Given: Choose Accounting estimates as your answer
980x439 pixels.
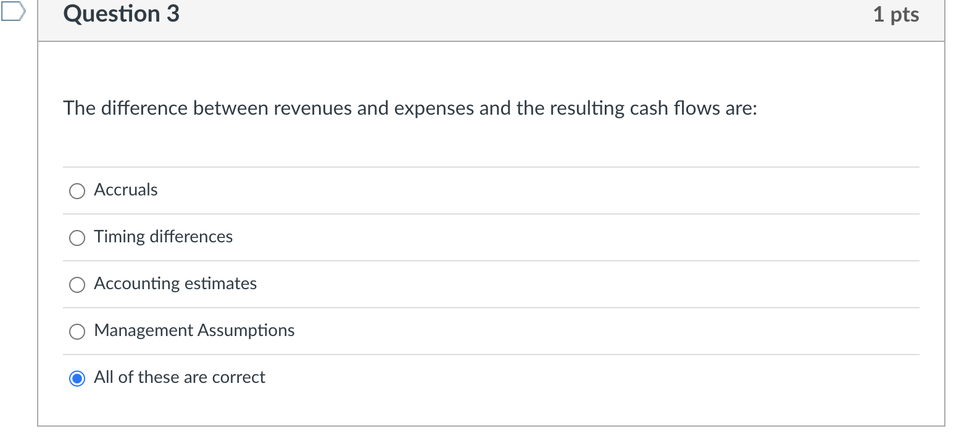Looking at the screenshot, I should [x=77, y=284].
